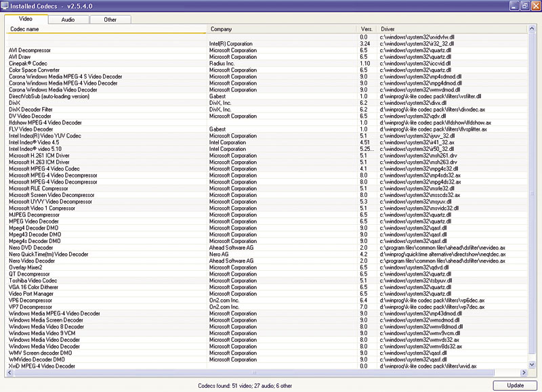Select the VP7 Decompressor row

tap(267, 307)
